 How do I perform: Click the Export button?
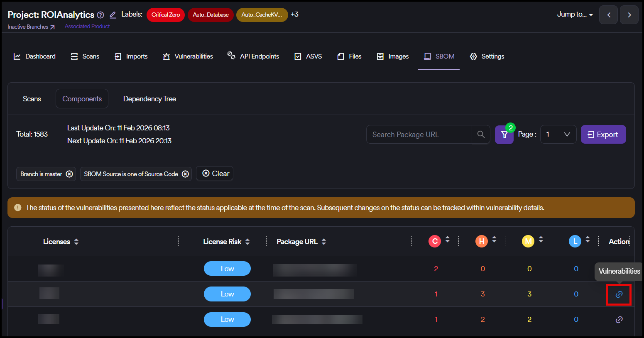tap(603, 135)
